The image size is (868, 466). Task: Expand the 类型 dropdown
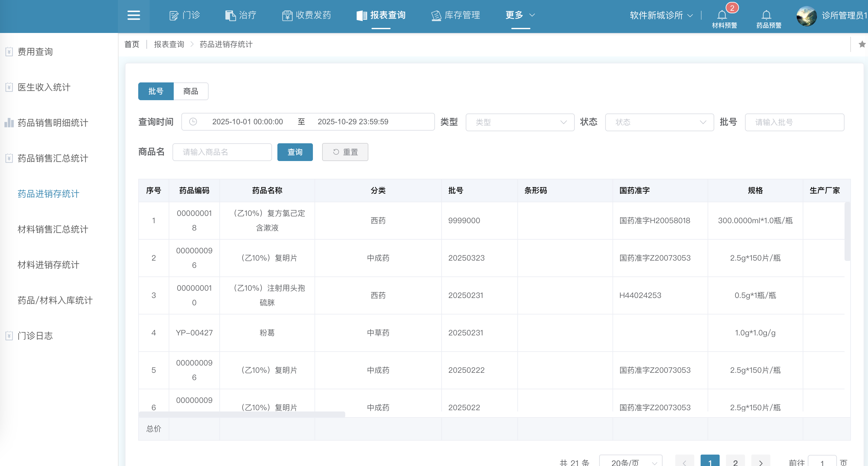(520, 122)
